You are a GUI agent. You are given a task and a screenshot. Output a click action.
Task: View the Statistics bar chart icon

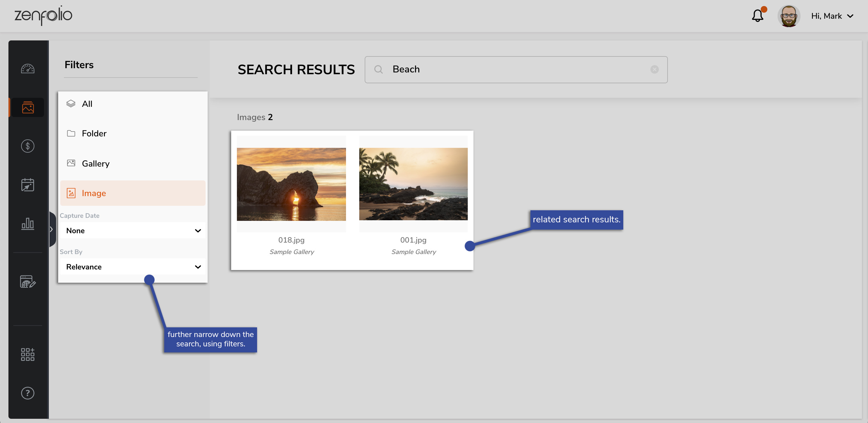coord(28,224)
